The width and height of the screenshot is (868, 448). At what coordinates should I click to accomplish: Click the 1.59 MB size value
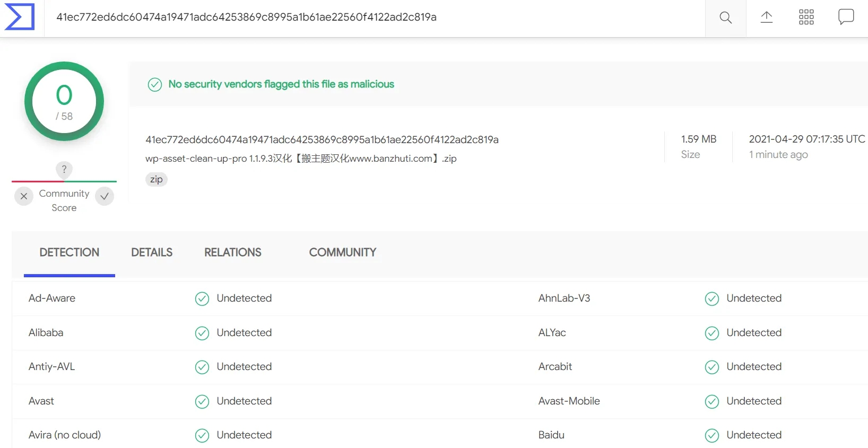pos(699,139)
